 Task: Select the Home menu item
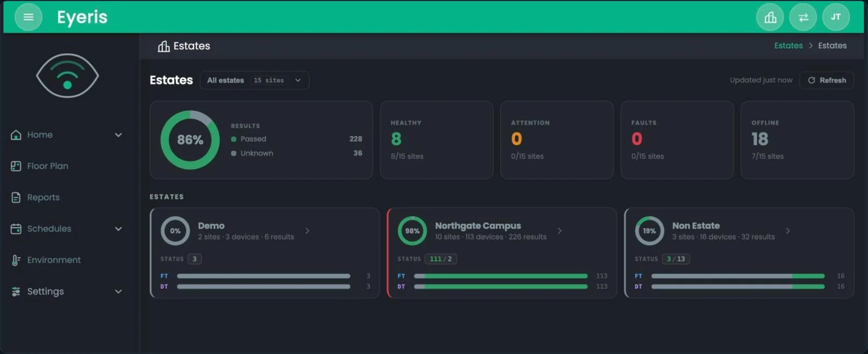(40, 135)
